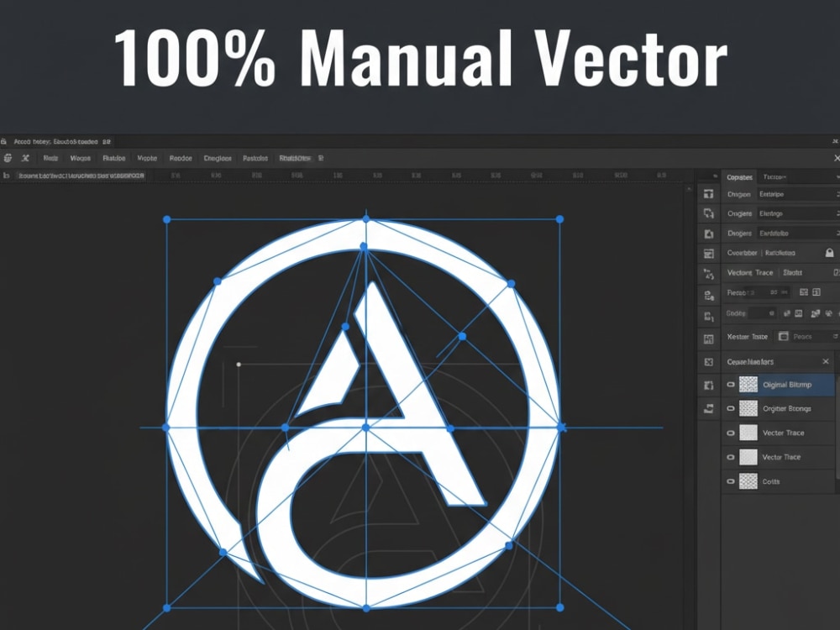Switch to the Copiates panel tab
This screenshot has height=630, width=840.
[x=739, y=176]
